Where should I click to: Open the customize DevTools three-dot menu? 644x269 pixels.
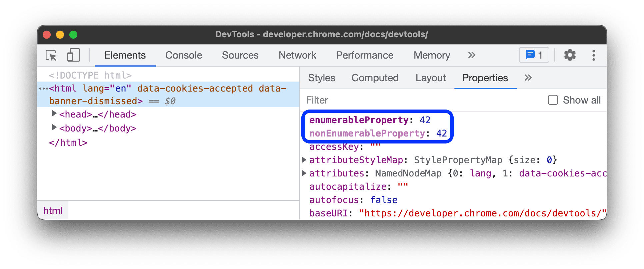point(594,55)
